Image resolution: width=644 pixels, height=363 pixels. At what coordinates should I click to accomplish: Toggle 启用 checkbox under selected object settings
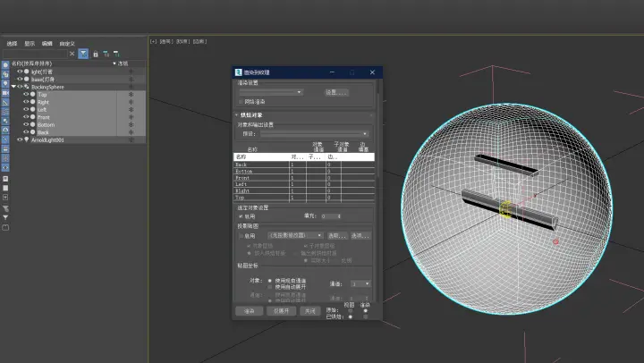[241, 216]
